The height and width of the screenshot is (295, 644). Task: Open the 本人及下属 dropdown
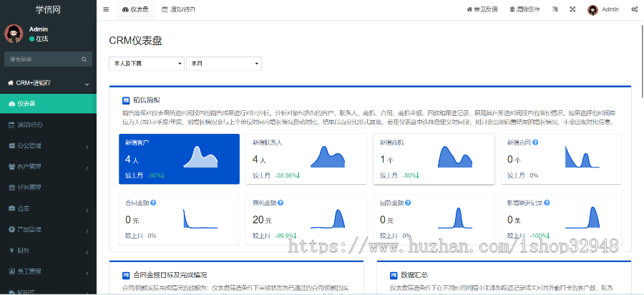pos(147,64)
